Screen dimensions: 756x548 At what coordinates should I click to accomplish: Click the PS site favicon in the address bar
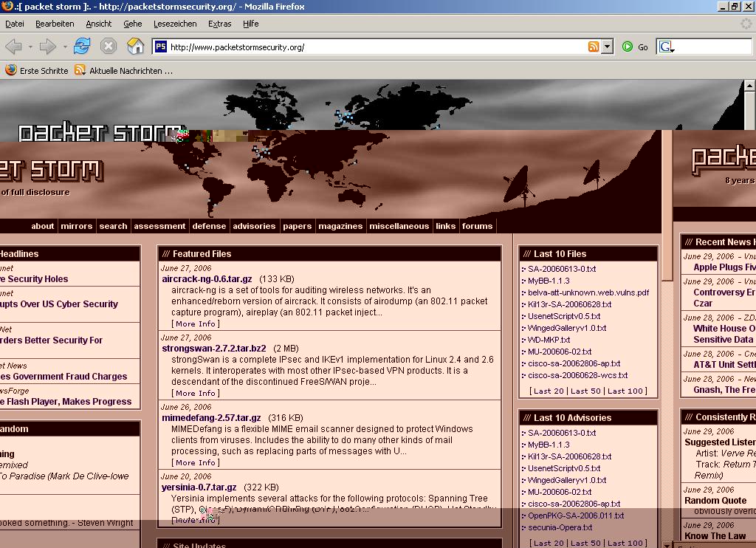point(160,47)
